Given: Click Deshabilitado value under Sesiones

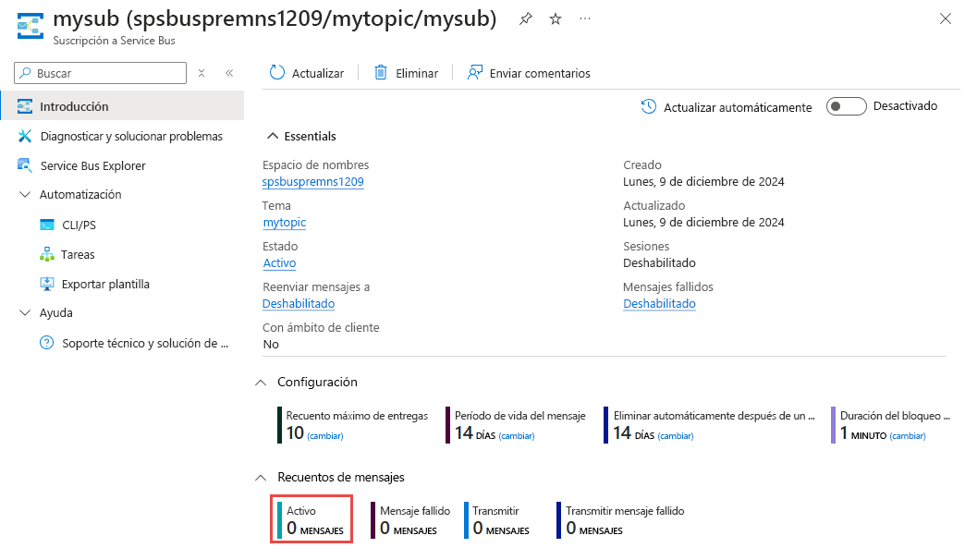Looking at the screenshot, I should 659,262.
